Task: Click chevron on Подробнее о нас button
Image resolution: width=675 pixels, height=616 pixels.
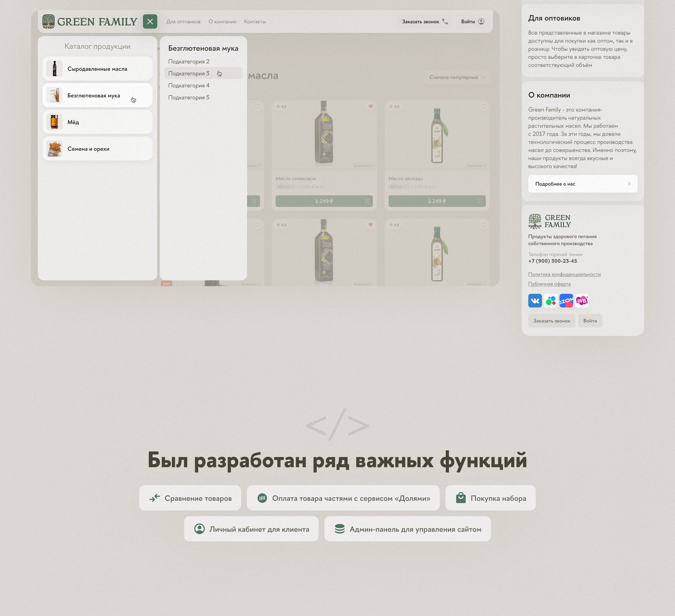Action: click(629, 184)
